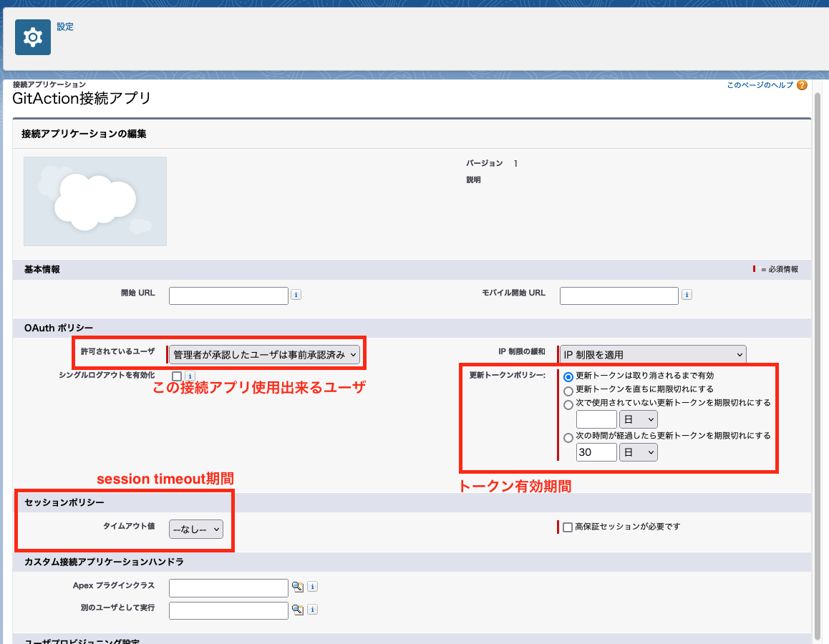Open the 許可されているユーザ dropdown
This screenshot has width=829, height=644.
click(265, 353)
